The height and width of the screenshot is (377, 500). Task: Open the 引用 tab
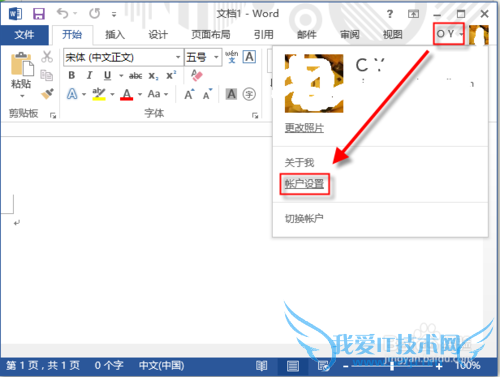click(x=264, y=35)
